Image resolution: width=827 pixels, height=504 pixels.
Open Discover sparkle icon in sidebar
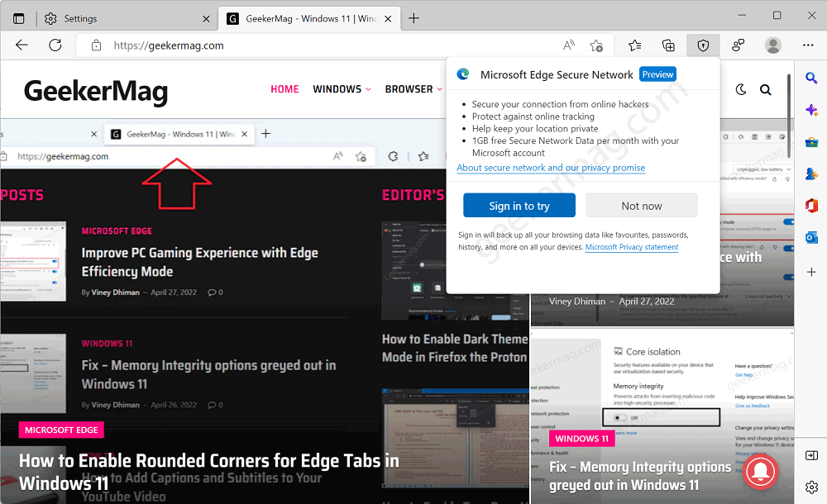pyautogui.click(x=811, y=110)
